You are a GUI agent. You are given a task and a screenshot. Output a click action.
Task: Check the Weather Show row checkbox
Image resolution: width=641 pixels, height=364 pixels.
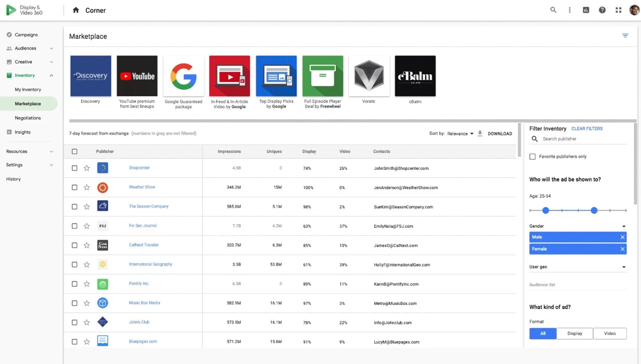point(74,187)
